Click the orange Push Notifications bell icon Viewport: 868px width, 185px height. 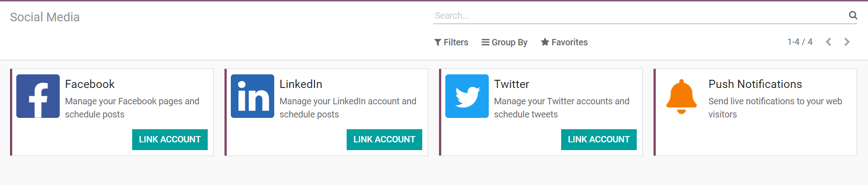pos(681,97)
